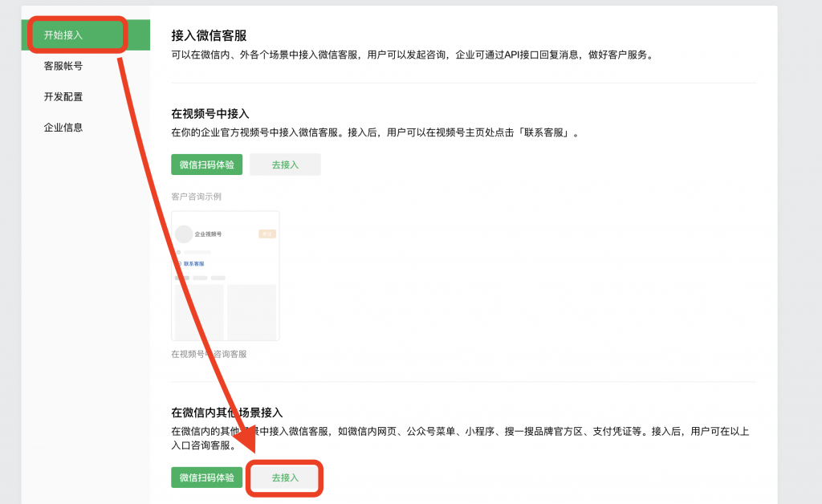Click 去接入 in the 视频号 section
Image resolution: width=822 pixels, height=504 pixels.
[285, 164]
